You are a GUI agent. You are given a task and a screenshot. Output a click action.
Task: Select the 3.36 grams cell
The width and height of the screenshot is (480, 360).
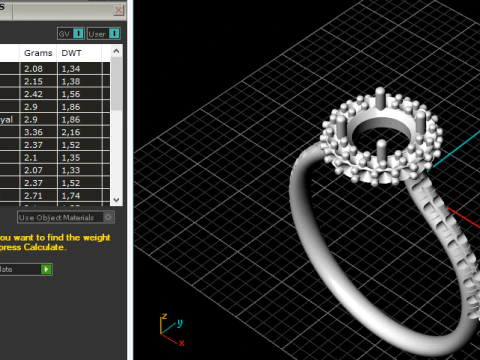point(38,132)
